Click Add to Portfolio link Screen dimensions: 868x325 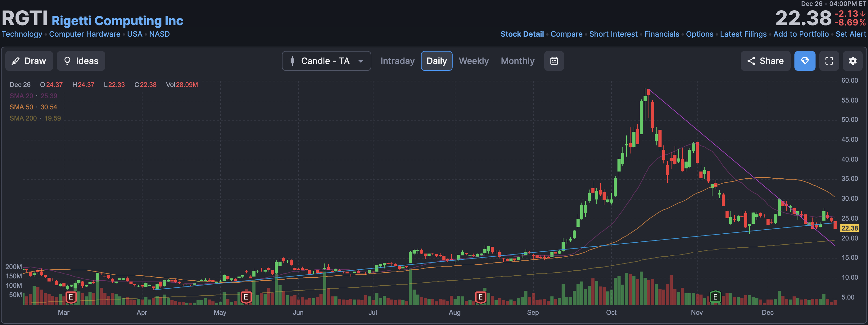[801, 34]
